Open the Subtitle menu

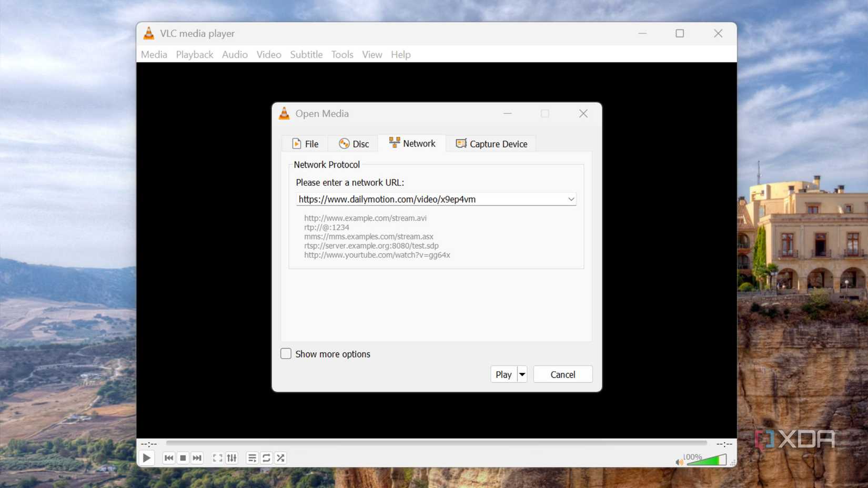pos(306,54)
